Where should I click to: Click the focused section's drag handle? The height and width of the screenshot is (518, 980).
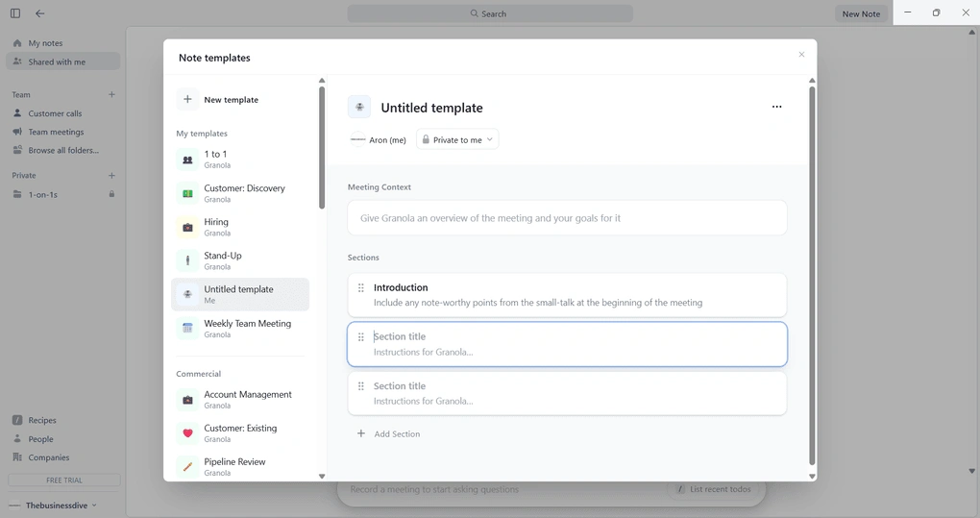[360, 337]
